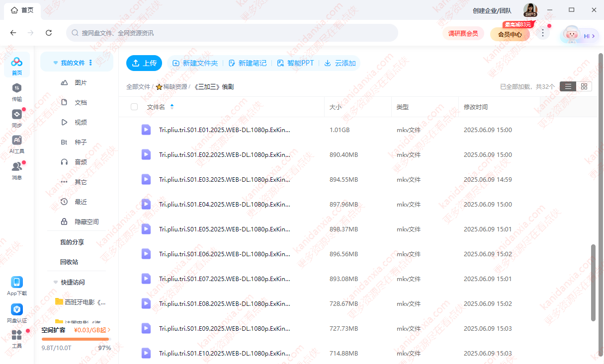Open the 文件名 sort order control
This screenshot has height=364, width=604.
(x=172, y=107)
